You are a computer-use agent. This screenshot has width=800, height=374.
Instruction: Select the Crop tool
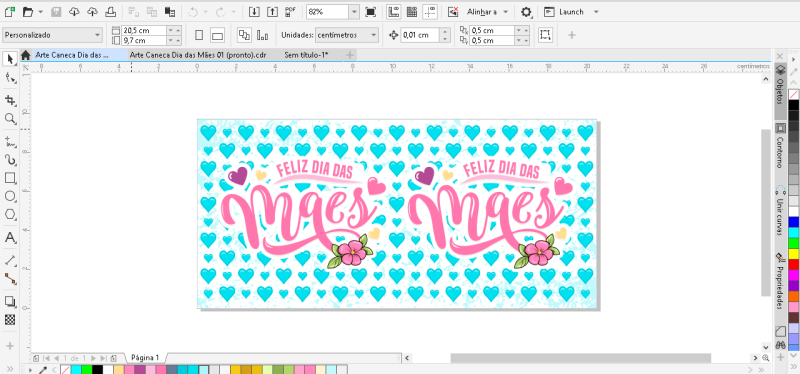click(x=10, y=100)
